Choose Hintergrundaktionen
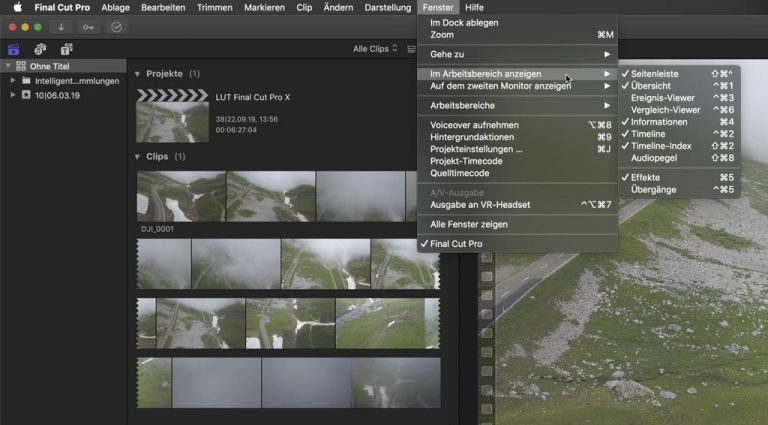768x425 pixels. pos(517,137)
